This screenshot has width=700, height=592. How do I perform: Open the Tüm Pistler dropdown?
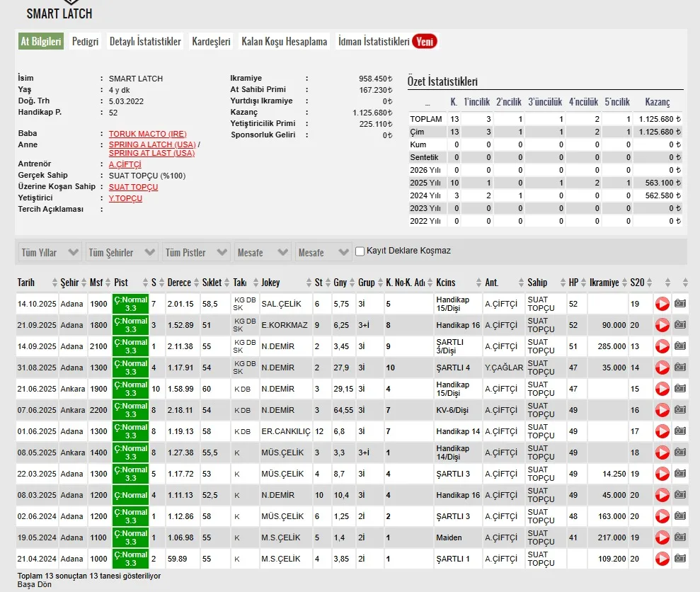click(x=196, y=252)
